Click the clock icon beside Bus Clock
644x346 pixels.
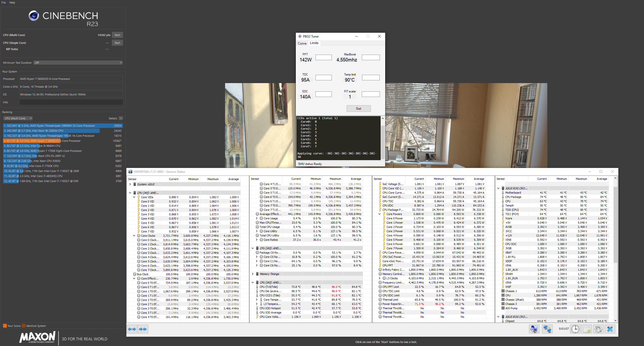point(135,274)
